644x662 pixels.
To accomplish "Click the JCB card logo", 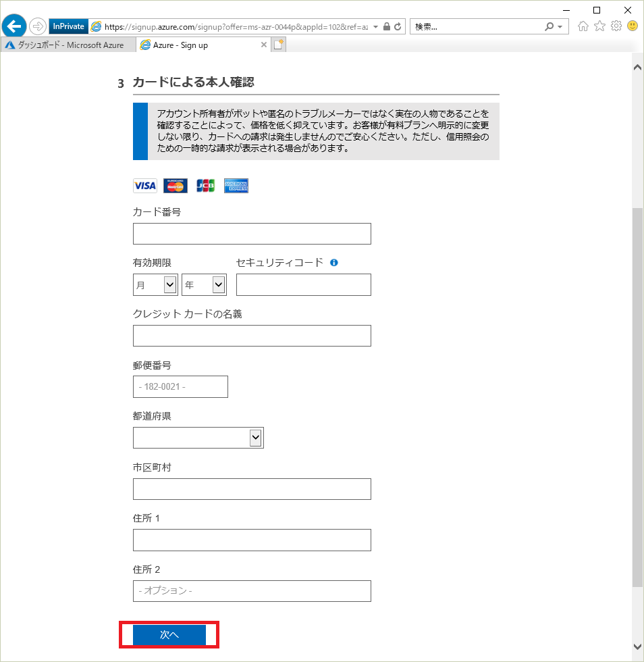I will (x=205, y=186).
